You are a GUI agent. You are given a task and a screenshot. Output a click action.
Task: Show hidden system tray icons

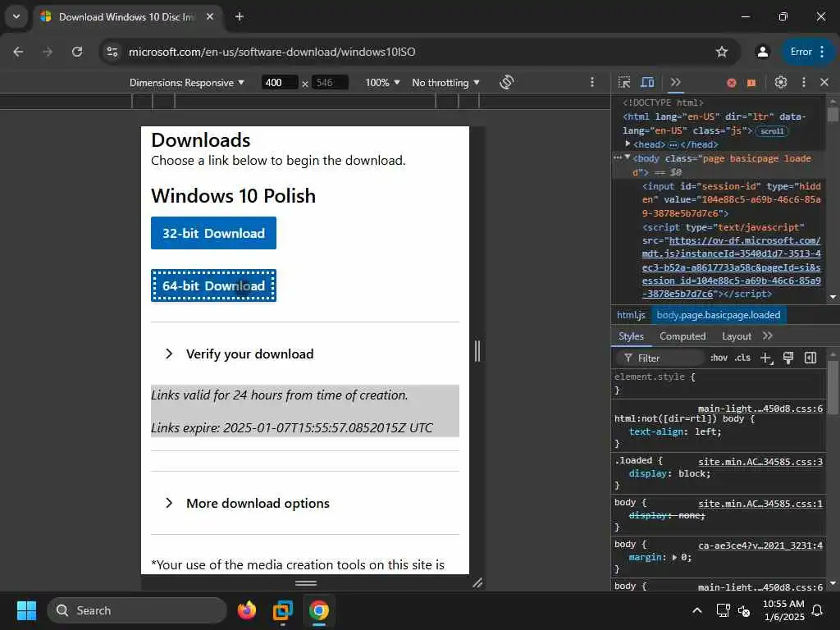click(697, 610)
